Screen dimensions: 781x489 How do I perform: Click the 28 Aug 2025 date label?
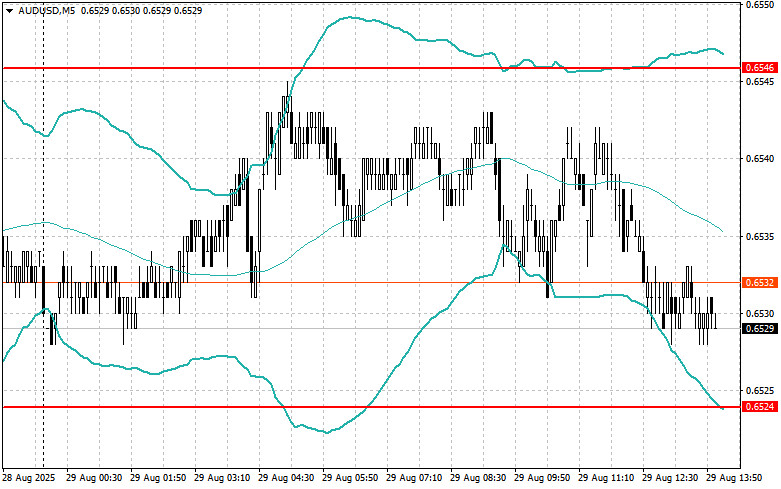pyautogui.click(x=29, y=478)
